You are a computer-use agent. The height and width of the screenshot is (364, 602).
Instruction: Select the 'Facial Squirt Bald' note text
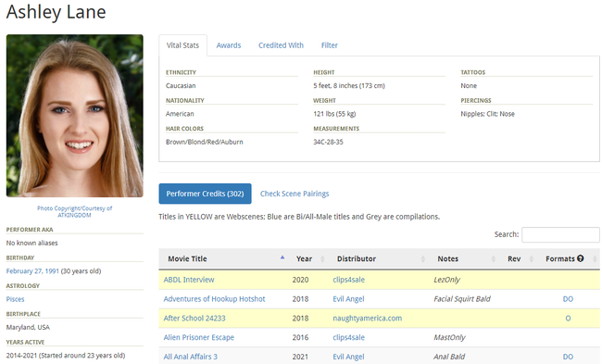click(x=462, y=299)
